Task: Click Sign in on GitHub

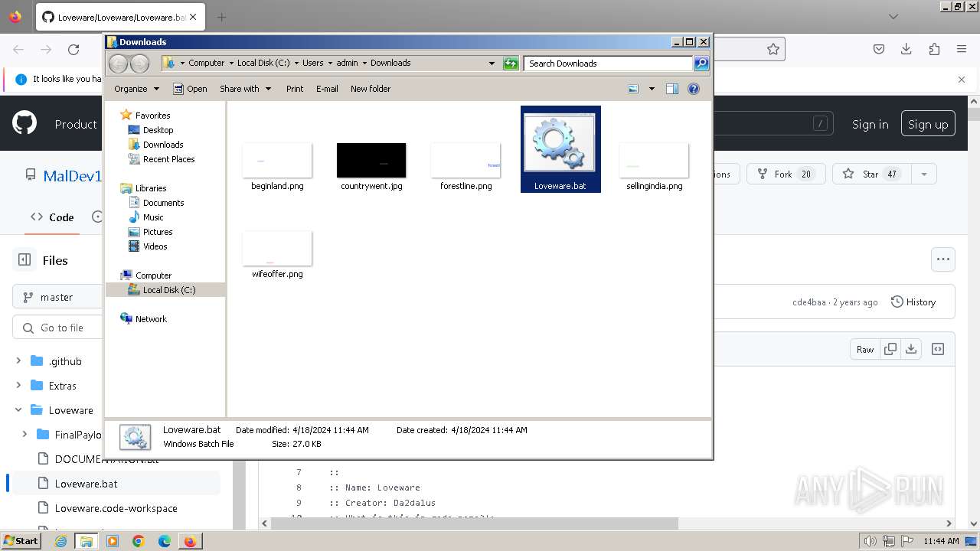Action: [871, 124]
